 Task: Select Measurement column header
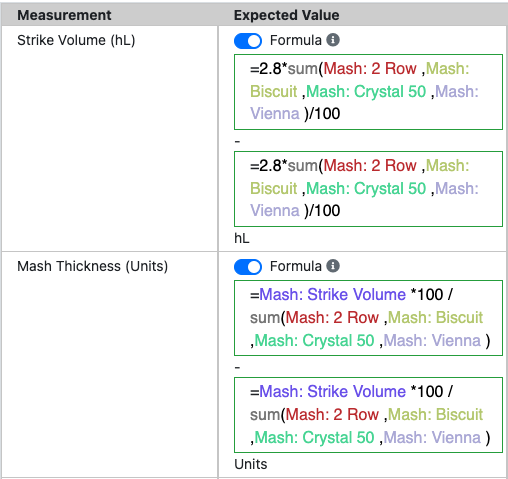coord(64,15)
